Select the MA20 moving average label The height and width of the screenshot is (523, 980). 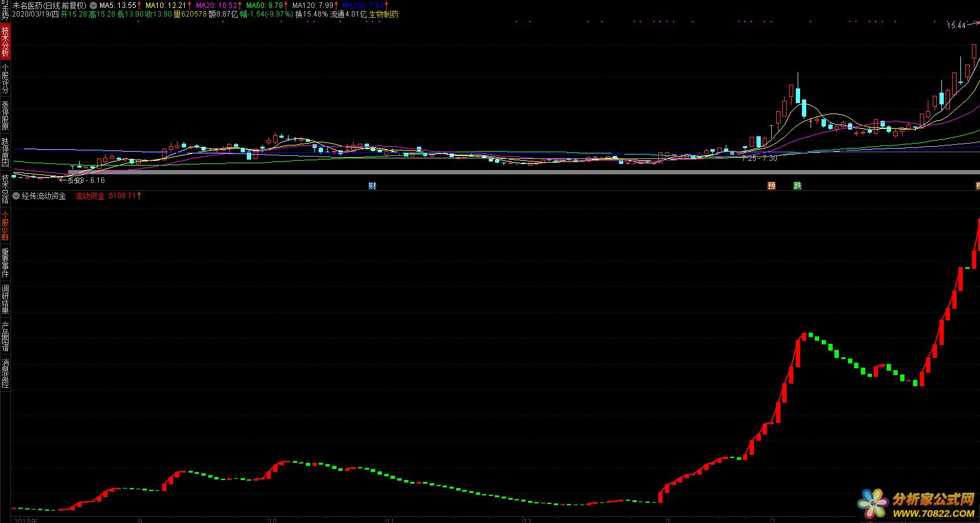(x=216, y=6)
